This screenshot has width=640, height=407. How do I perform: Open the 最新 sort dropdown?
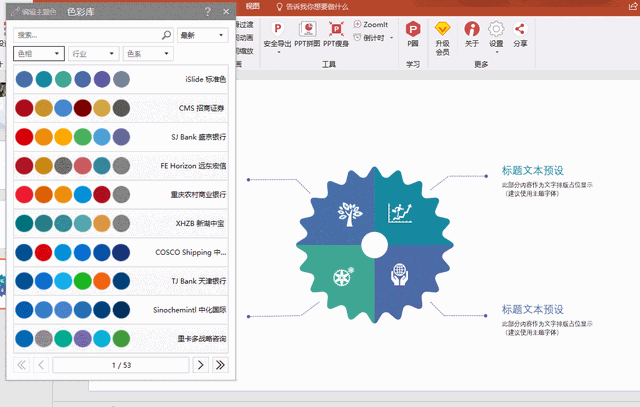tap(202, 35)
